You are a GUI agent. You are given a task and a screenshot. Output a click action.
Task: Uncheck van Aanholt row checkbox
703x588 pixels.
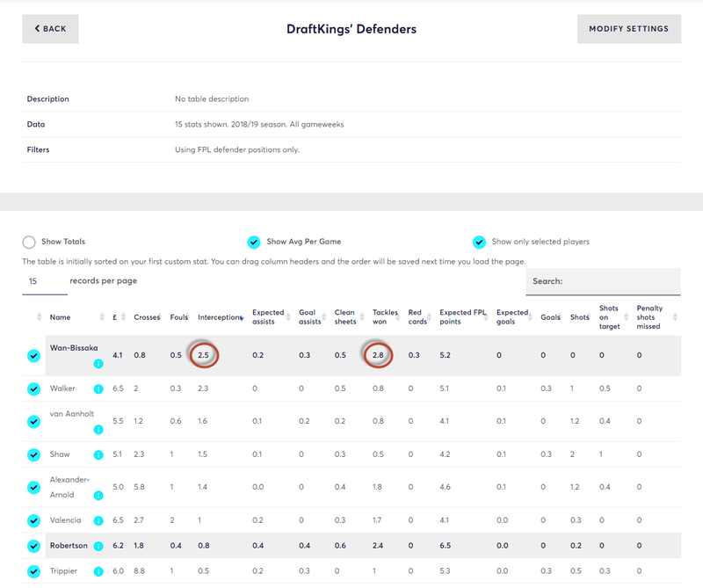pos(33,422)
